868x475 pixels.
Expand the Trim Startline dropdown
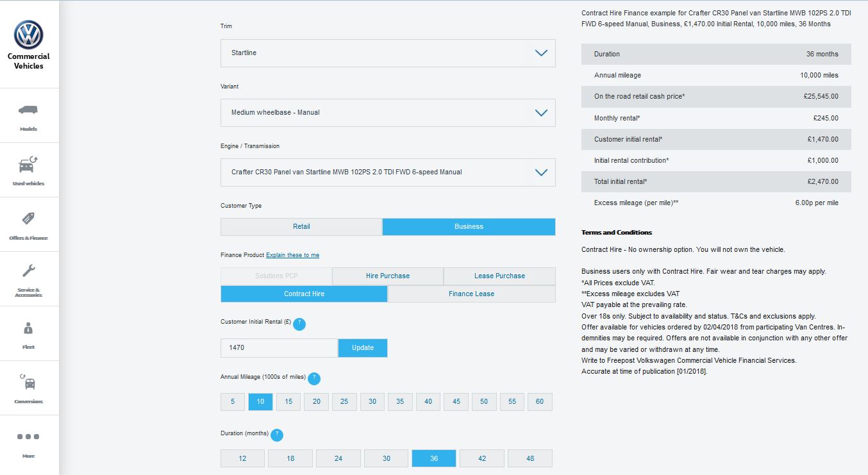pyautogui.click(x=388, y=53)
